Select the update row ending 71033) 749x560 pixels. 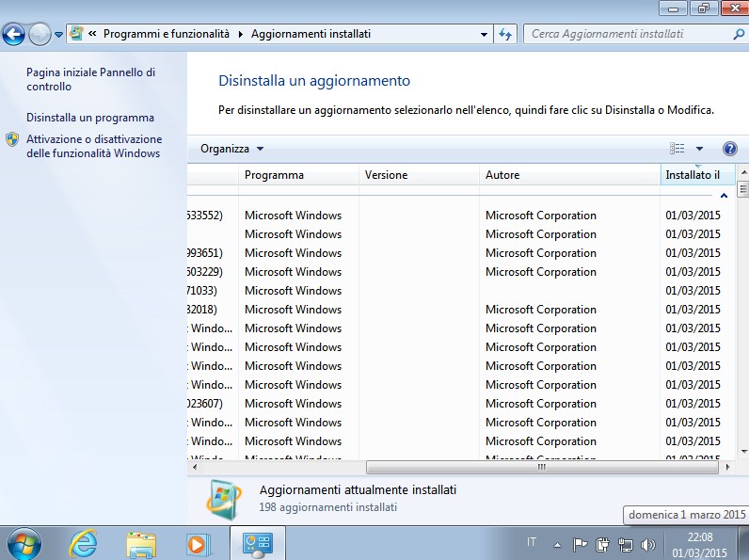coord(461,291)
